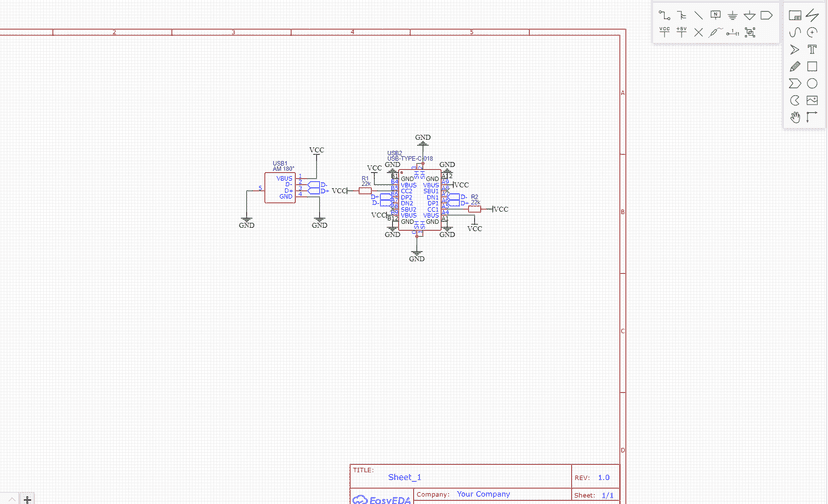This screenshot has height=504, width=828.
Task: Select the Net Label tool
Action: click(x=715, y=15)
